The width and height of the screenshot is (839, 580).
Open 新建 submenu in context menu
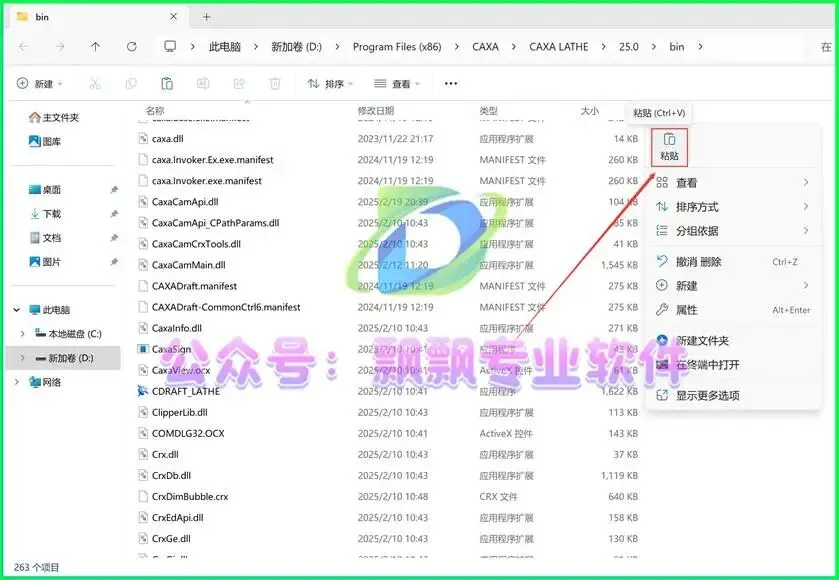pyautogui.click(x=733, y=286)
